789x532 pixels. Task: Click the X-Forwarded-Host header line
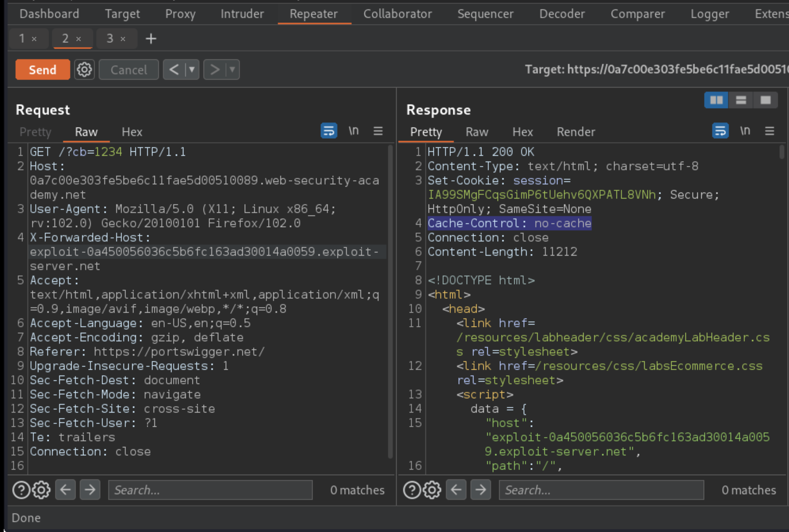click(204, 252)
